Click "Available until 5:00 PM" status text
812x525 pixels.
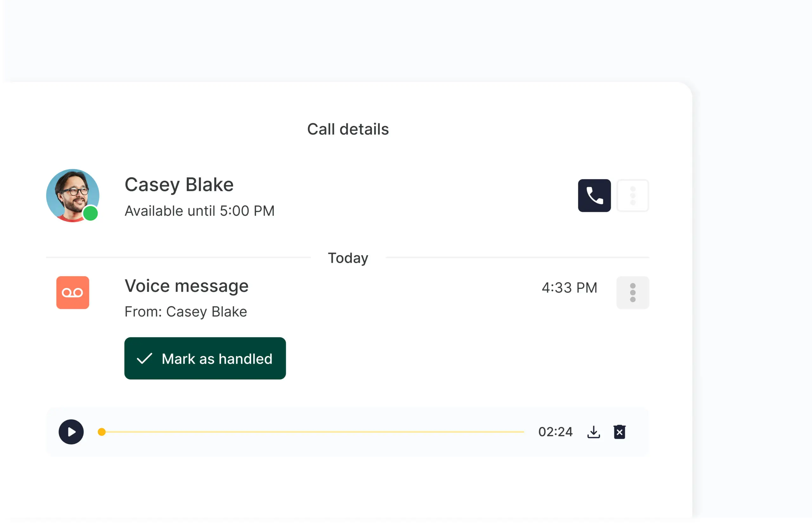(x=200, y=211)
